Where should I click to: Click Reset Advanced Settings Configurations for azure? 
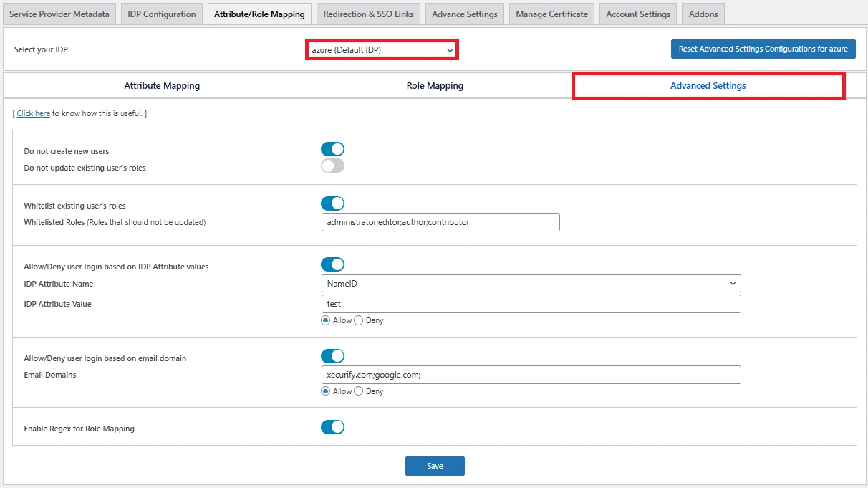(763, 49)
